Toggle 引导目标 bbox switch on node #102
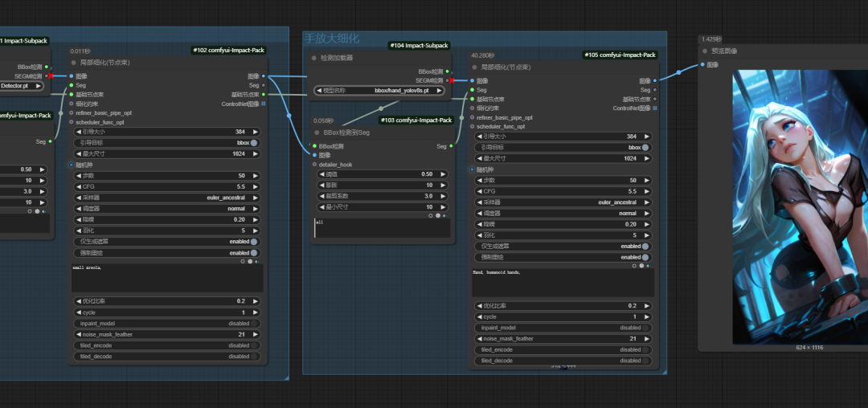This screenshot has width=868, height=408. [253, 143]
